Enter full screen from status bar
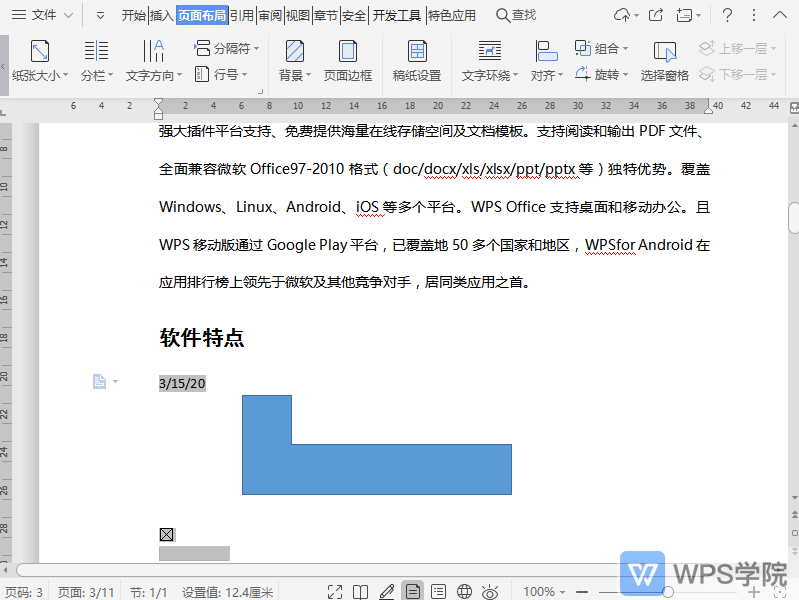 tap(335, 592)
